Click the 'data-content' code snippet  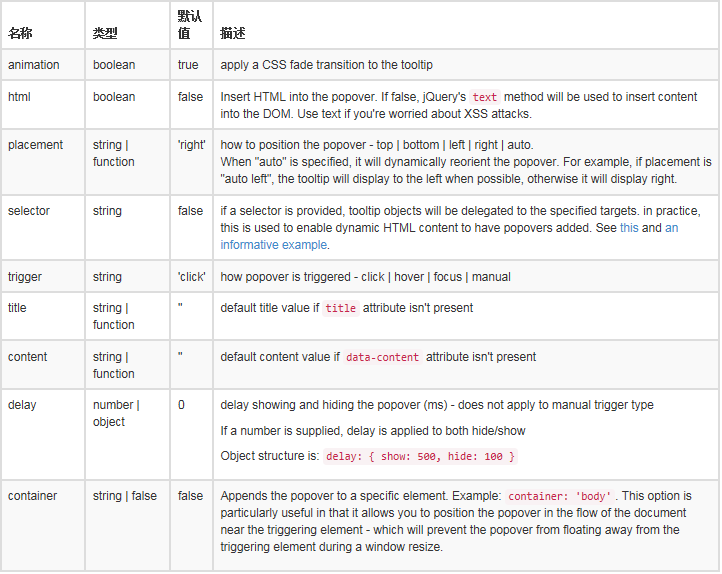pyautogui.click(x=382, y=357)
